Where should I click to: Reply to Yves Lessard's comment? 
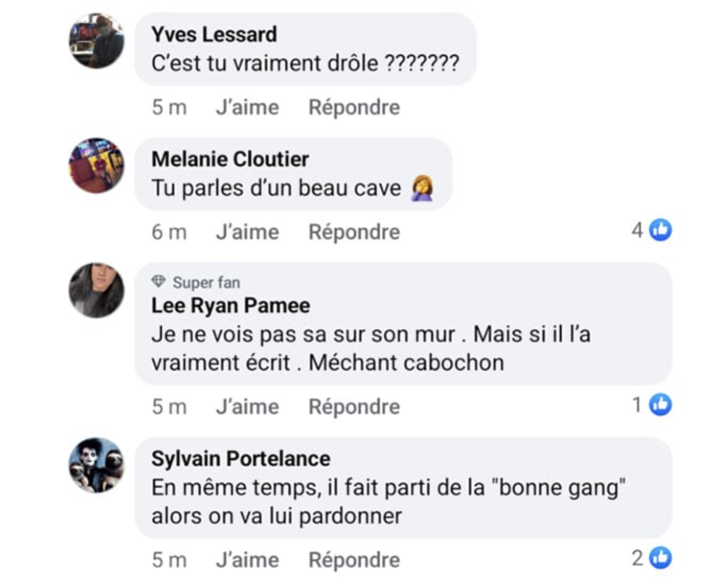click(x=354, y=107)
